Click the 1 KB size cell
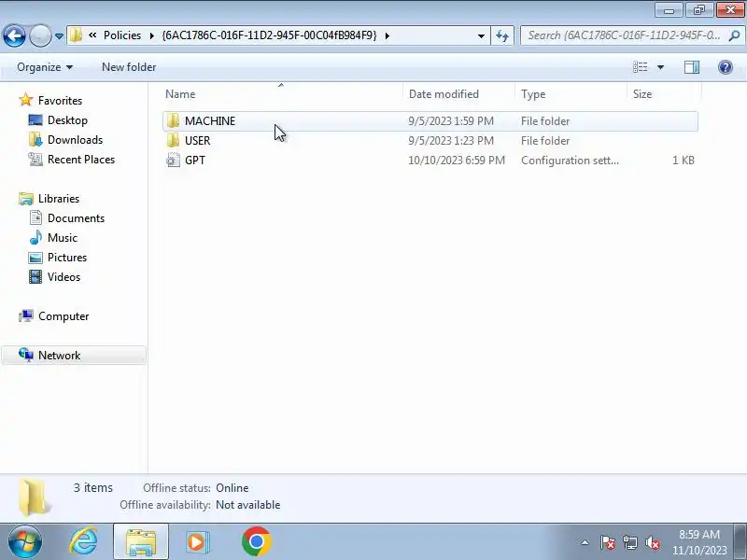This screenshot has height=560, width=747. (684, 161)
